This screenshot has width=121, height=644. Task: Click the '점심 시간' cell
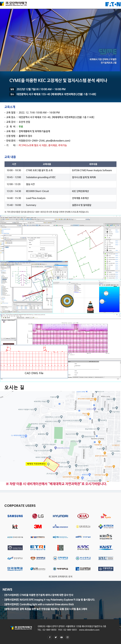(47, 184)
